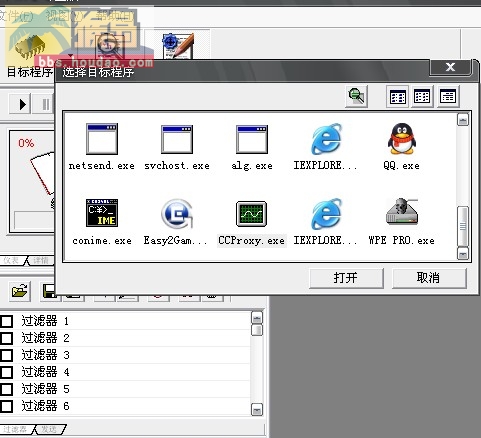Click the process list scrollbar thumb
Image resolution: width=481 pixels, height=438 pixels.
point(463,226)
